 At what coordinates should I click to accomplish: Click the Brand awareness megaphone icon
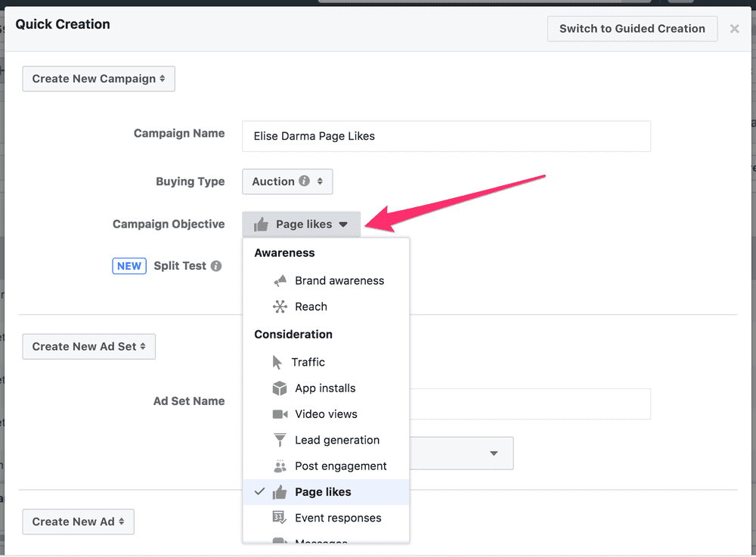click(x=280, y=281)
